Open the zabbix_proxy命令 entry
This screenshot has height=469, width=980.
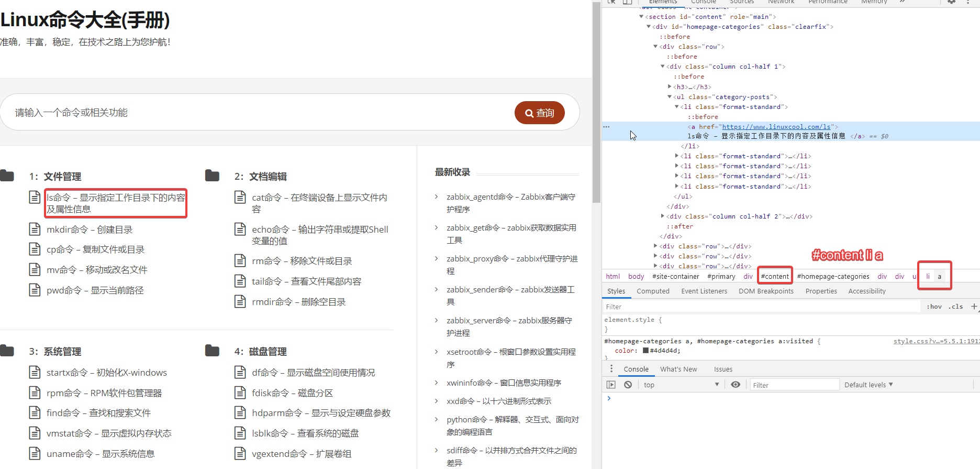point(512,265)
